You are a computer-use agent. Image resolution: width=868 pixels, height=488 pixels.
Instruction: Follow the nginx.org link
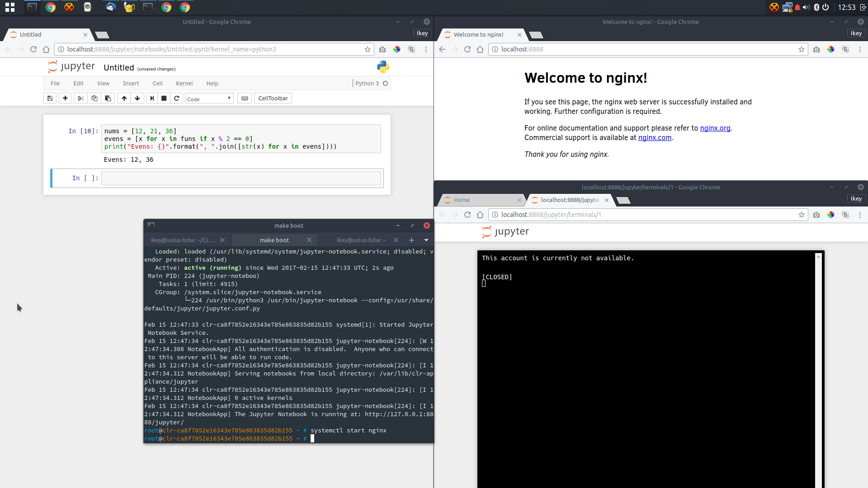[x=715, y=128]
